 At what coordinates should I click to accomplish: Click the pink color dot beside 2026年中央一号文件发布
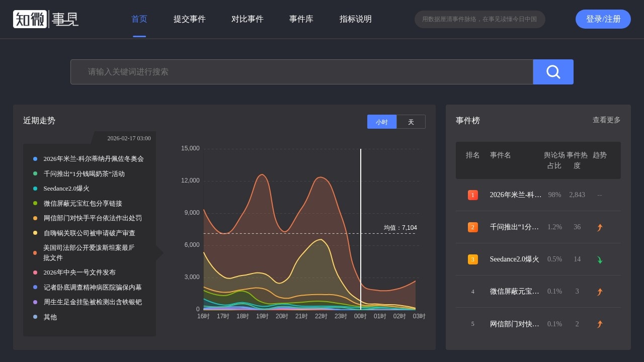pyautogui.click(x=34, y=273)
